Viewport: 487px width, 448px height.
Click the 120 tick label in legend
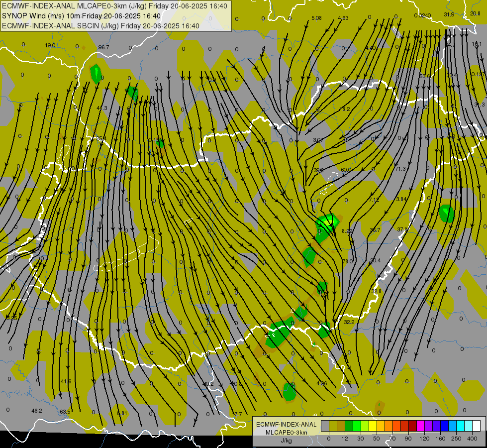[424, 439]
